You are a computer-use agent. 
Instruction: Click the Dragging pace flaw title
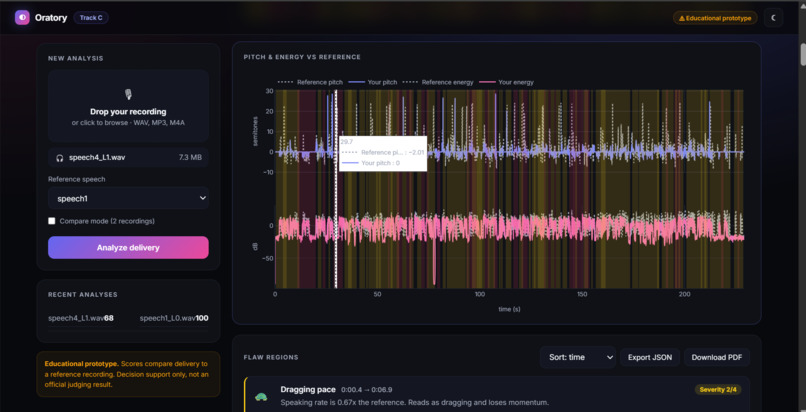coord(308,389)
